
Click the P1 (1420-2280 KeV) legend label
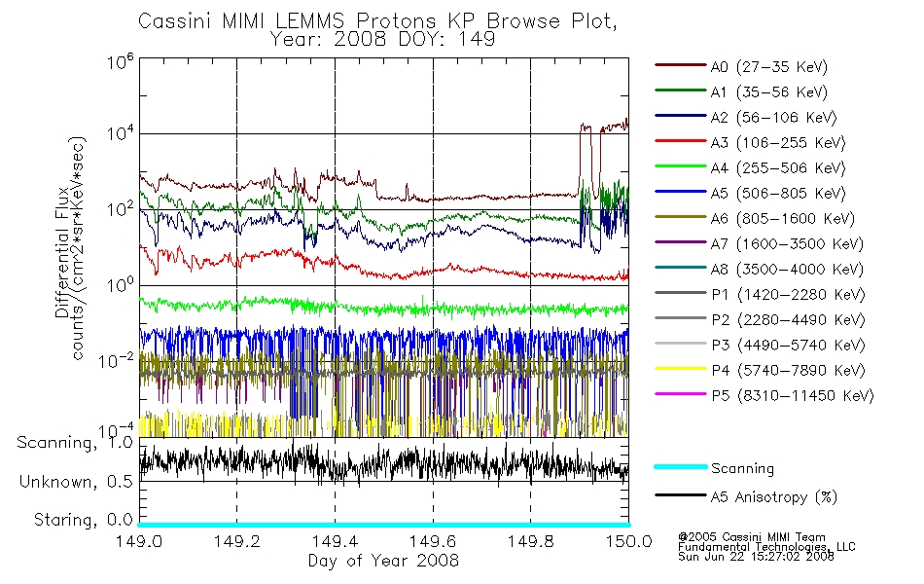pyautogui.click(x=788, y=295)
